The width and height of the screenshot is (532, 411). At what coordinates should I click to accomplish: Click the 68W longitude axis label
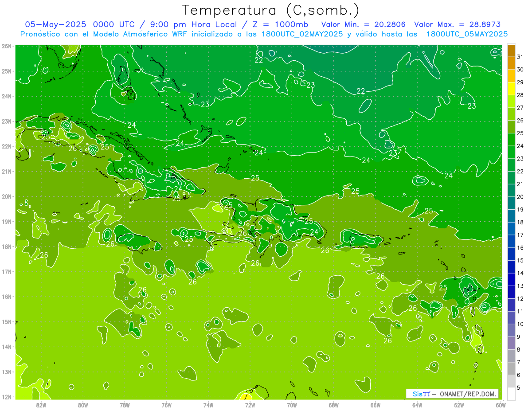334,405
